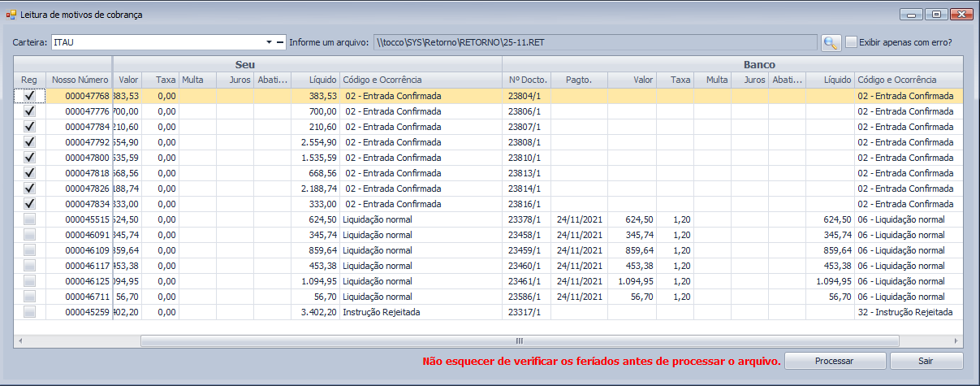Check the Reg box for row 000045515
Image resolution: width=980 pixels, height=386 pixels.
pos(29,219)
